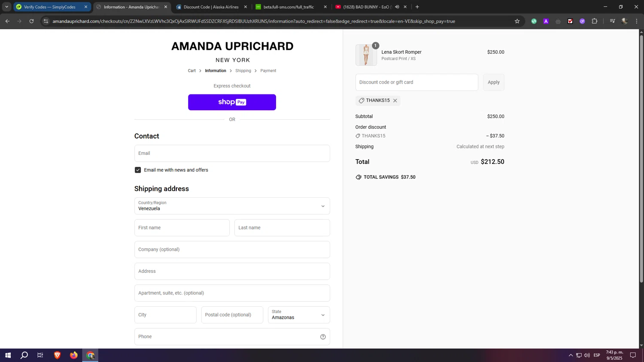Open the site information icon in address bar

(x=46, y=21)
